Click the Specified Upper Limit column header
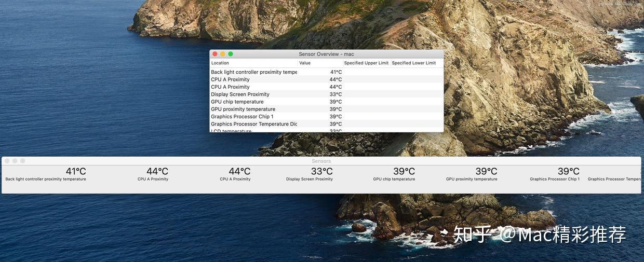This screenshot has width=644, height=262. (366, 63)
